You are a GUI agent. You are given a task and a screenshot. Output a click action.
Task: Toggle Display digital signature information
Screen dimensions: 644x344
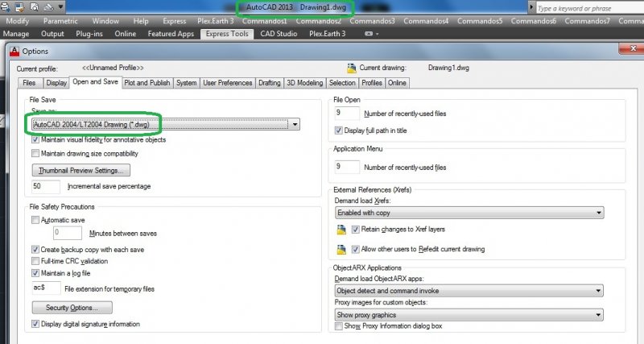35,324
